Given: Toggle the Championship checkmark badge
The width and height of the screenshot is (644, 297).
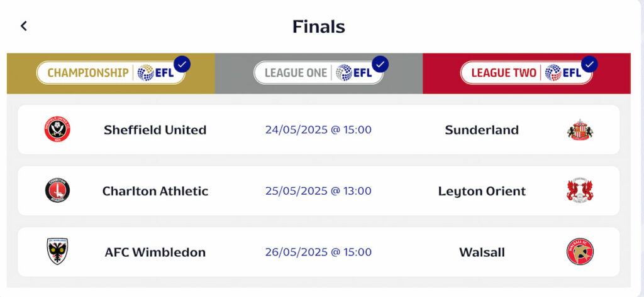Looking at the screenshot, I should click(x=182, y=64).
